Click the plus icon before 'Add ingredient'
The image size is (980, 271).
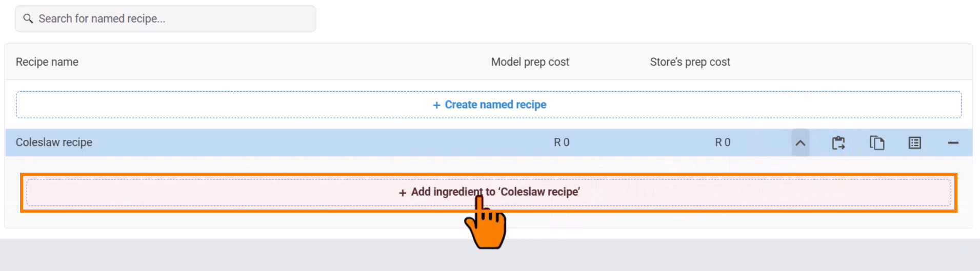403,193
